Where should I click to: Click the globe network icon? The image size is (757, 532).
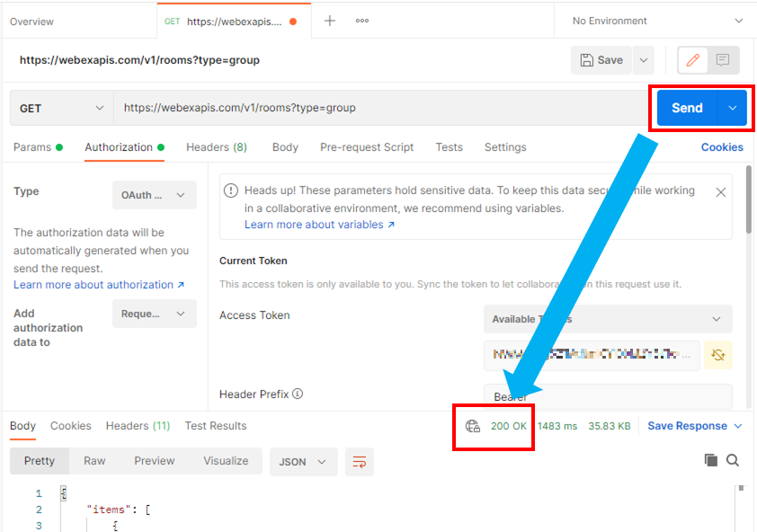coord(473,426)
